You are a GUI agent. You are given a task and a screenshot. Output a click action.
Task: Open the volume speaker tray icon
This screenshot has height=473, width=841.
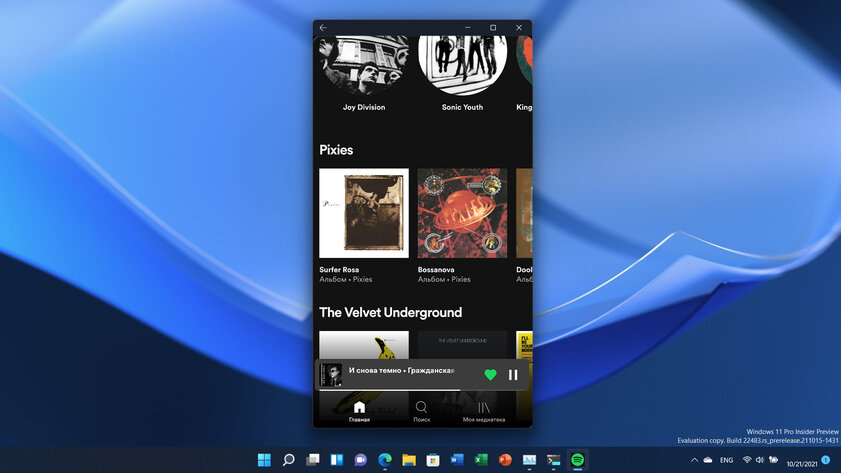(760, 460)
